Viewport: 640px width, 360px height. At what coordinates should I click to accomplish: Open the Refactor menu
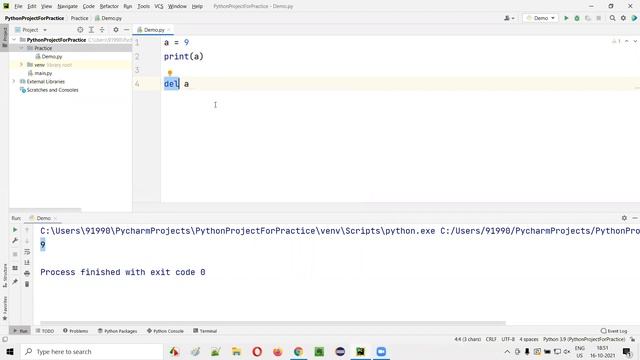pos(109,6)
